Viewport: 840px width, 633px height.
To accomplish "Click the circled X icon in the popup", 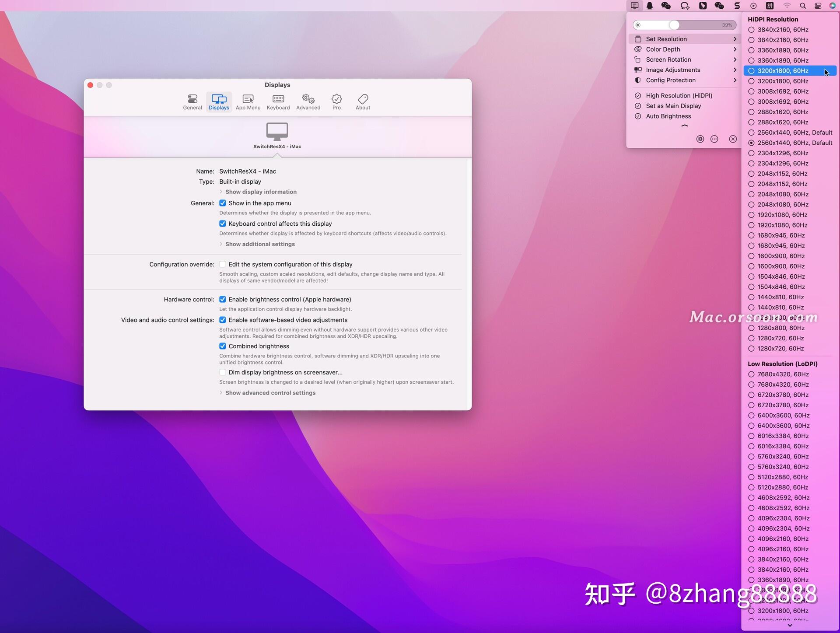I will [x=733, y=139].
